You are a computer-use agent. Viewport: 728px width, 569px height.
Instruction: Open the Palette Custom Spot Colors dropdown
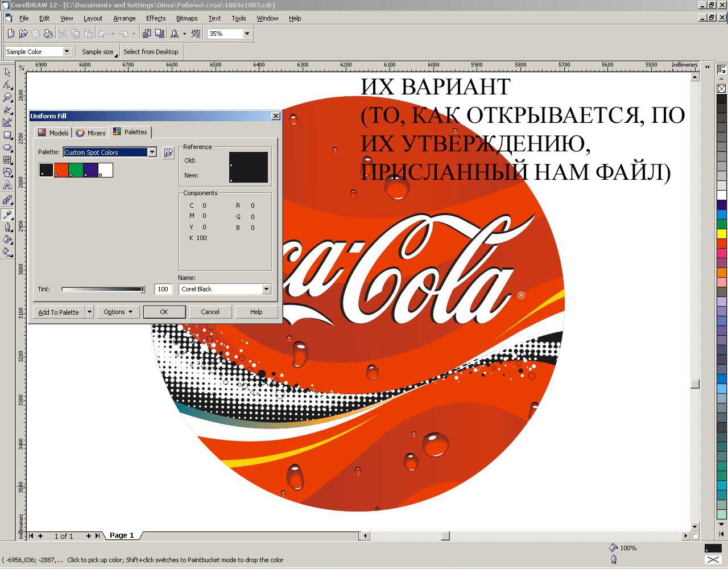(152, 152)
